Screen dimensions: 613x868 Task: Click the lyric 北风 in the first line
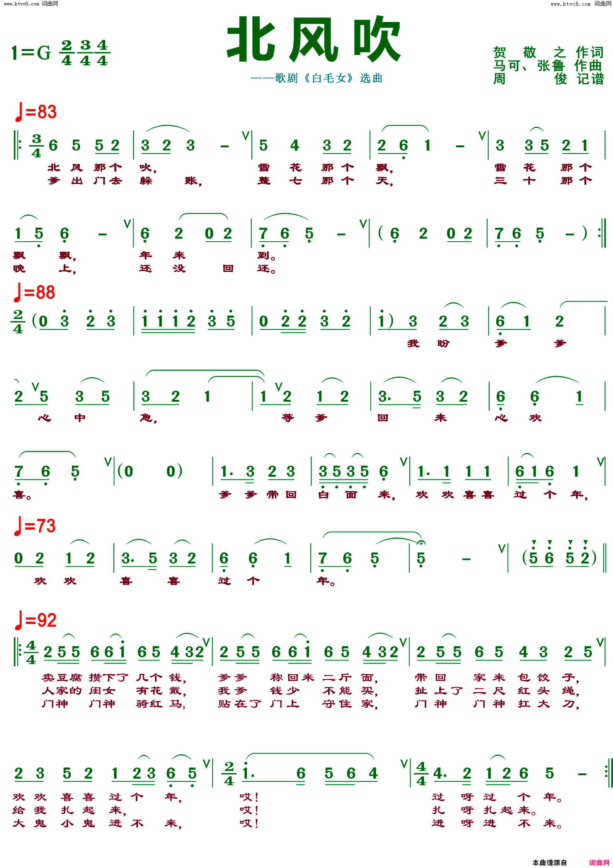tap(65, 167)
